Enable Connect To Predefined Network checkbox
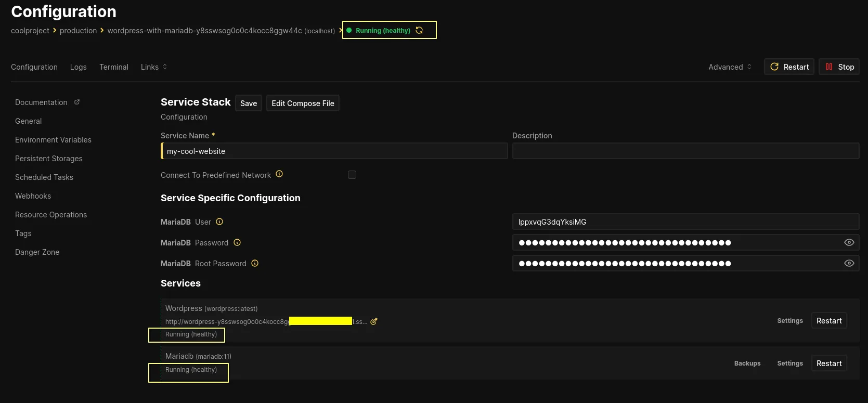 (x=352, y=175)
